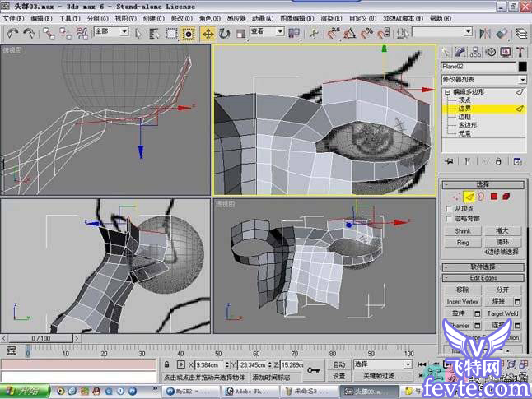This screenshot has width=532, height=399.
Task: Open the Layer Manager icon
Action: [x=521, y=33]
